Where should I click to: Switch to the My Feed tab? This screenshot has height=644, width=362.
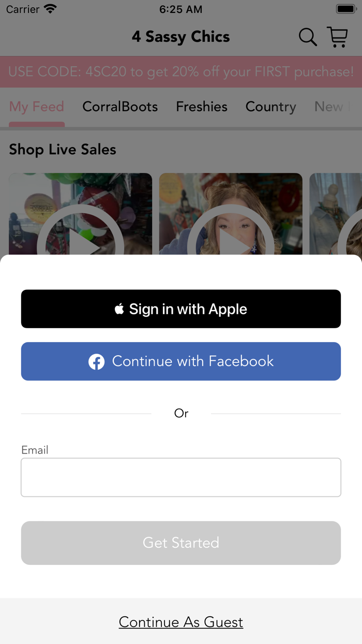click(37, 107)
